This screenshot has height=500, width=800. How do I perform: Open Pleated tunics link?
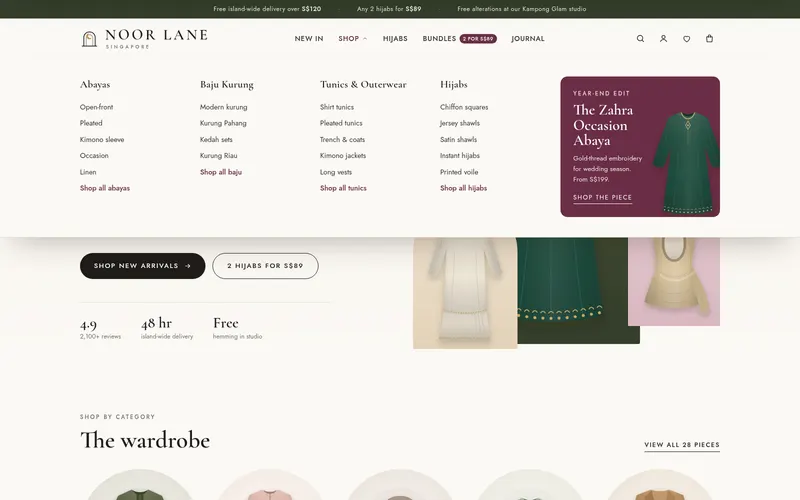(x=341, y=123)
